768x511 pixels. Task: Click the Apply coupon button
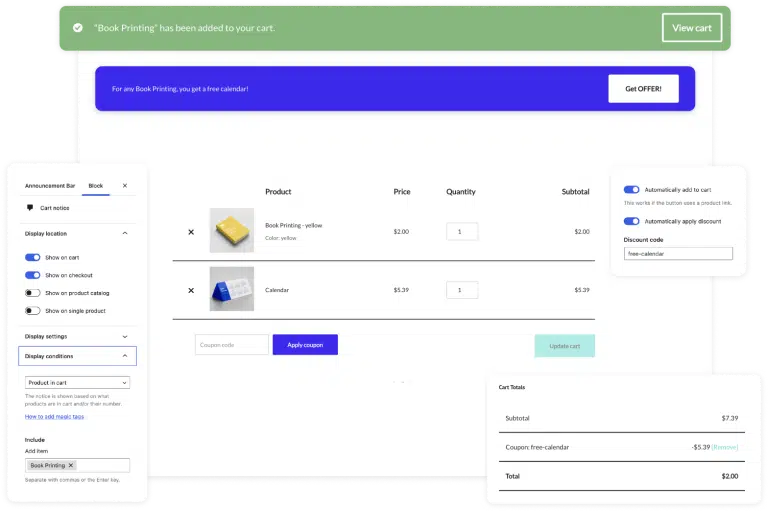305,345
